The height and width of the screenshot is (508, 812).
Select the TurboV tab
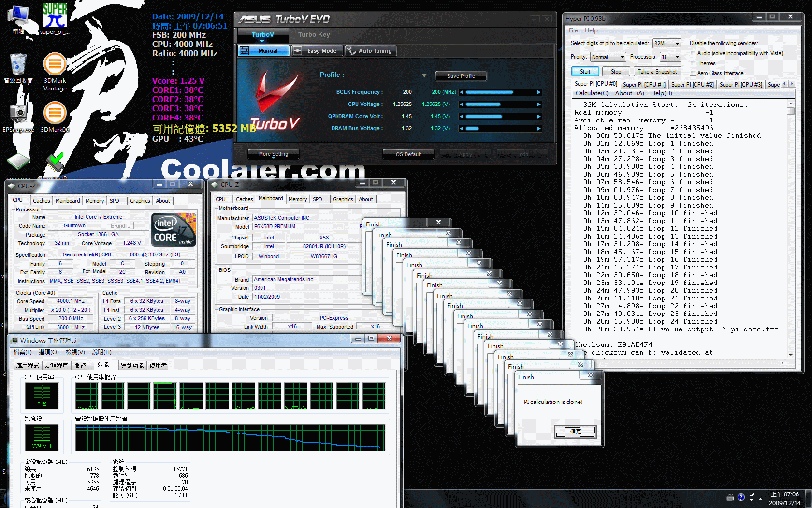pyautogui.click(x=262, y=35)
